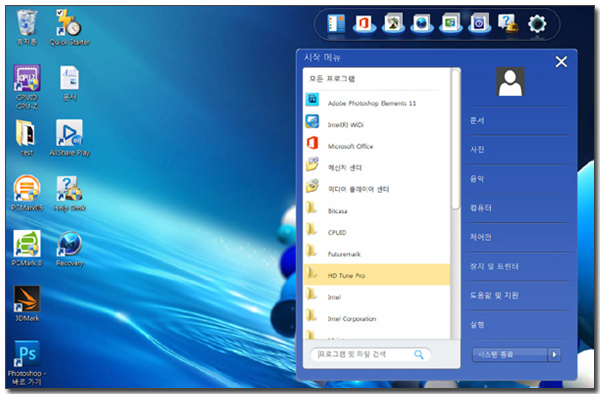Launch Intel(R) WiDi from the program list

pos(377,122)
